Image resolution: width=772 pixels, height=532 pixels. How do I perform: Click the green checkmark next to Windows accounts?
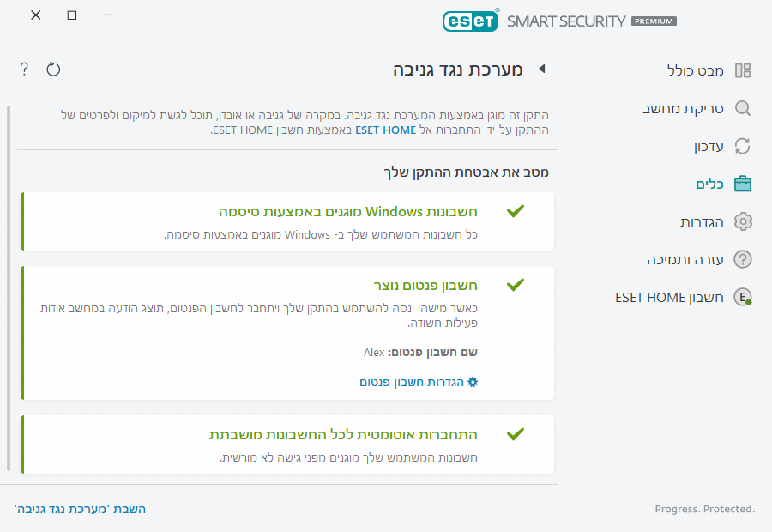(516, 210)
